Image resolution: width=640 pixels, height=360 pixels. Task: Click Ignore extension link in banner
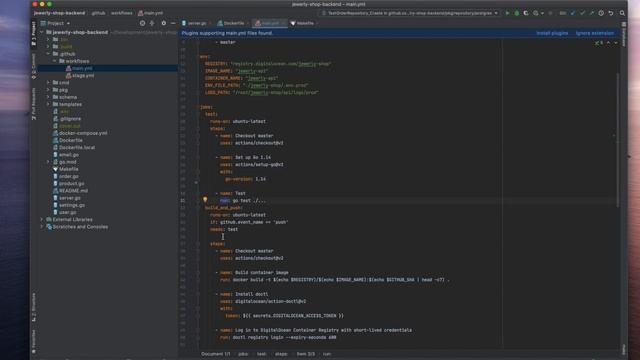(595, 33)
